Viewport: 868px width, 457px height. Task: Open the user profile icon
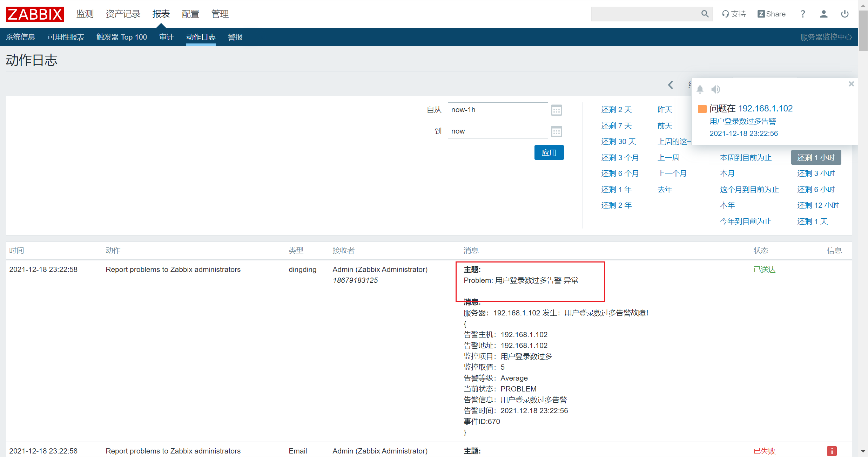824,14
